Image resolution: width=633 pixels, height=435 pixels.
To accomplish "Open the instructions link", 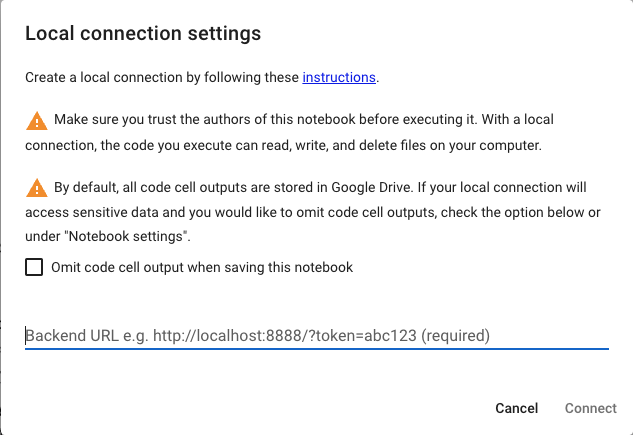I will click(x=339, y=76).
